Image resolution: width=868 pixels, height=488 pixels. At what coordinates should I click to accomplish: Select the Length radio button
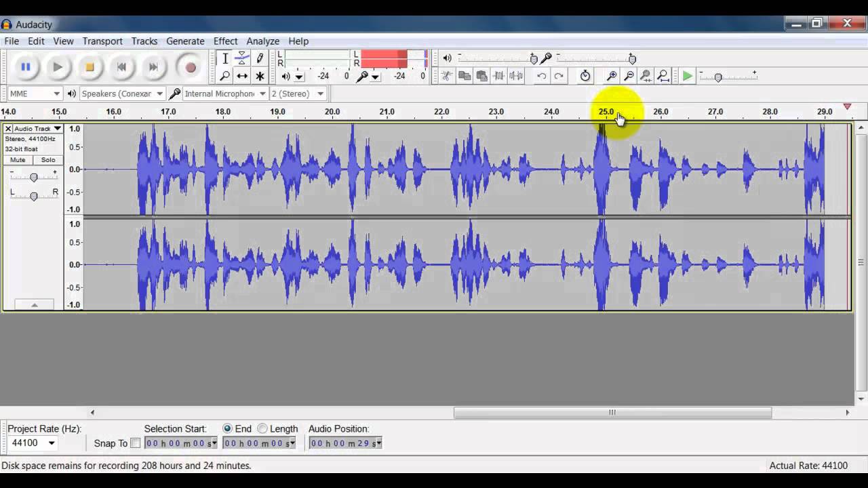tap(262, 428)
